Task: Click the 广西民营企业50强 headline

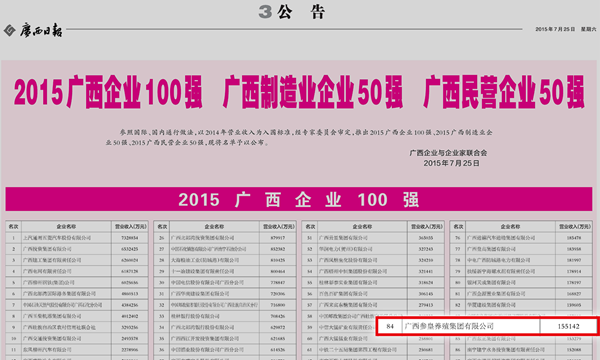Action: (504, 92)
